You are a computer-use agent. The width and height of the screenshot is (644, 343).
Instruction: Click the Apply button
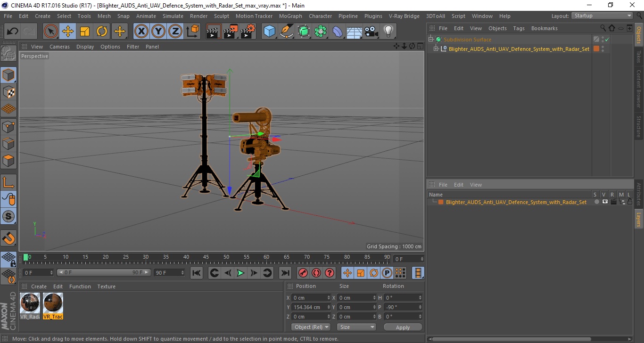(x=403, y=327)
